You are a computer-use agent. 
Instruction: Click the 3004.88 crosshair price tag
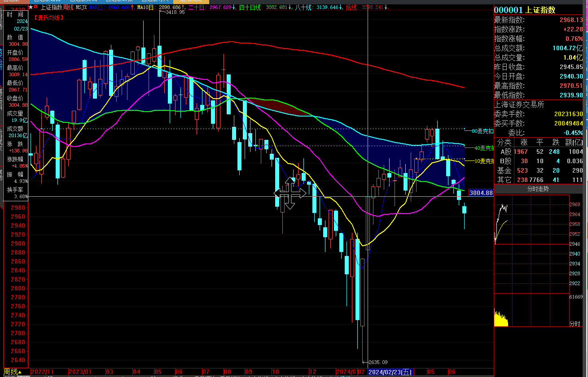tap(481, 193)
